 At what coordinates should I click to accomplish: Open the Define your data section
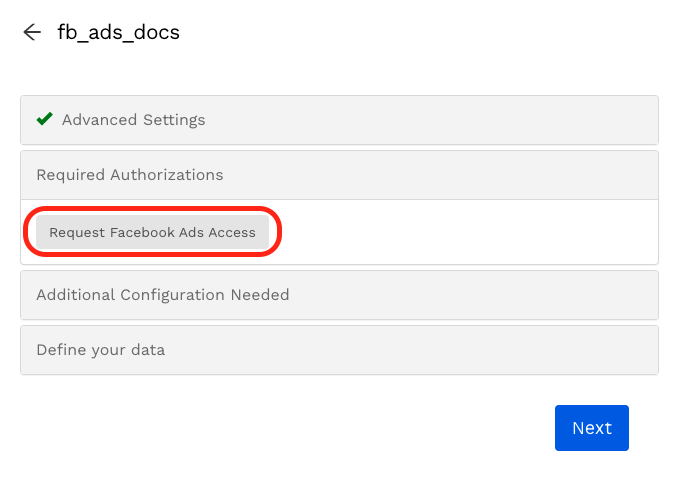click(340, 350)
